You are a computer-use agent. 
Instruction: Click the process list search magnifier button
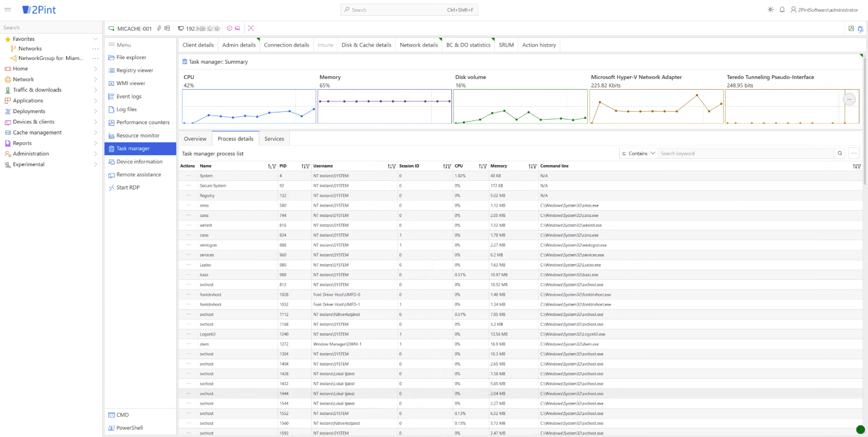pyautogui.click(x=840, y=153)
